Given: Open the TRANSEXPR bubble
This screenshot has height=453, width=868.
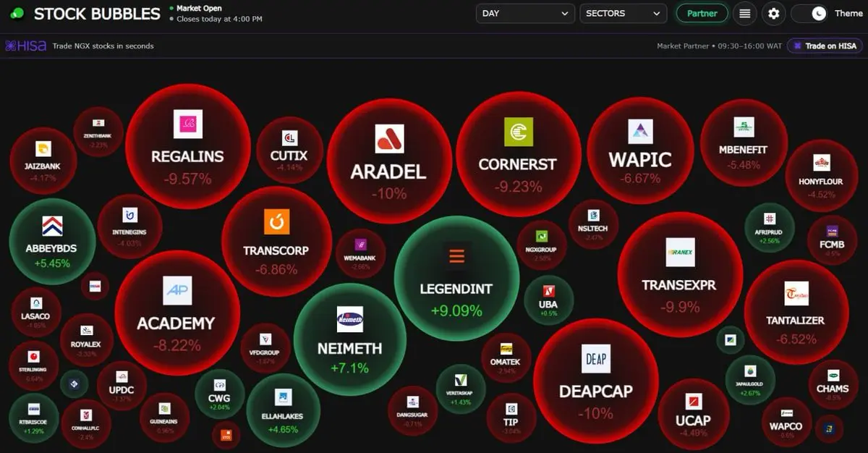Looking at the screenshot, I should [x=679, y=274].
